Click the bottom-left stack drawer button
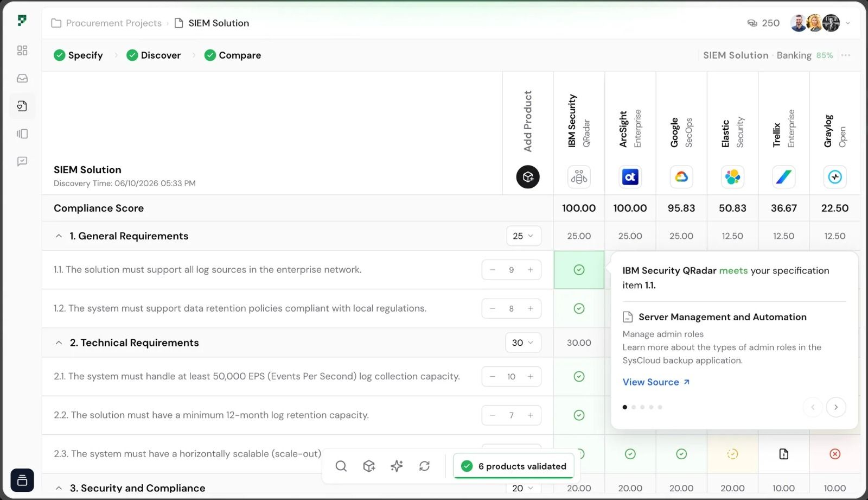The height and width of the screenshot is (500, 868). pos(22,480)
